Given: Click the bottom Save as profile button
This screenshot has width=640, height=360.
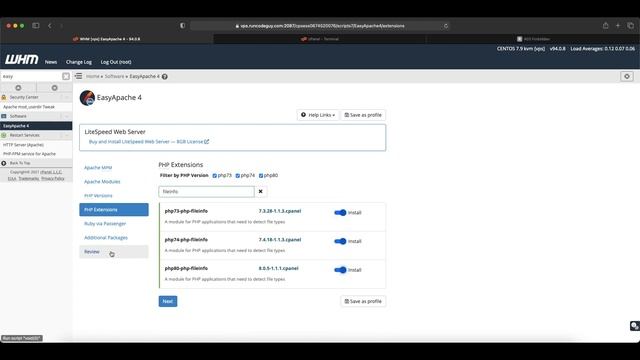Looking at the screenshot, I should tap(363, 301).
